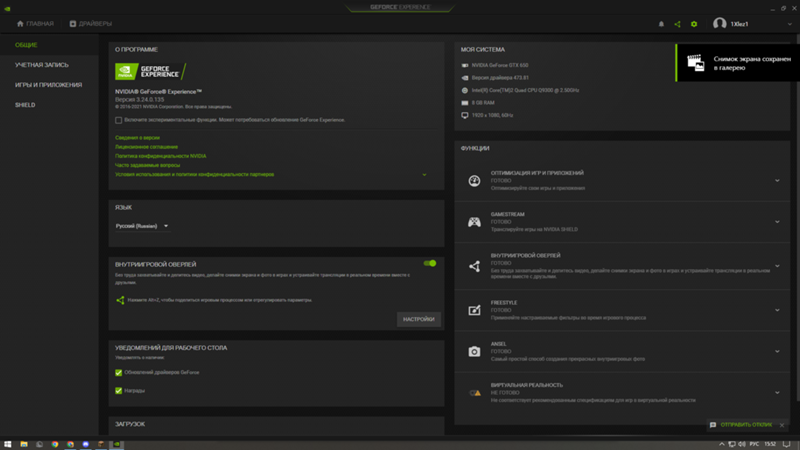Viewport: 800px width, 450px height.
Task: Open the language dropdown Русский (Russian)
Action: 142,226
